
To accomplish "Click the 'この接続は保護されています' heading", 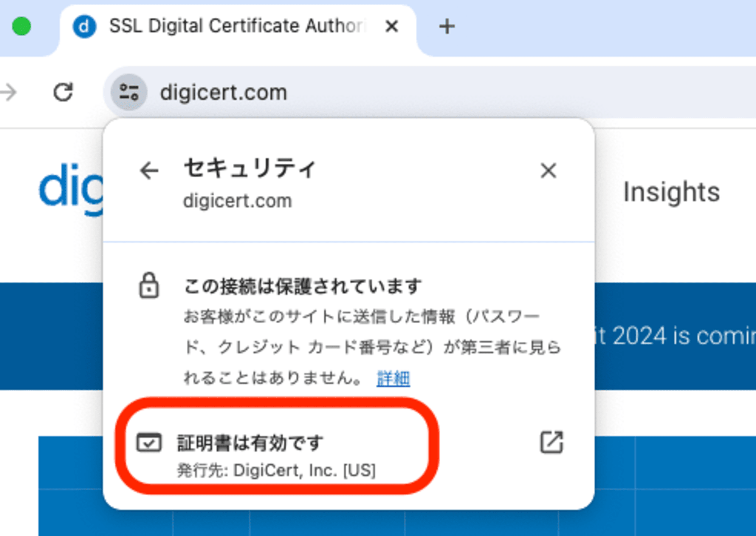I will [302, 286].
